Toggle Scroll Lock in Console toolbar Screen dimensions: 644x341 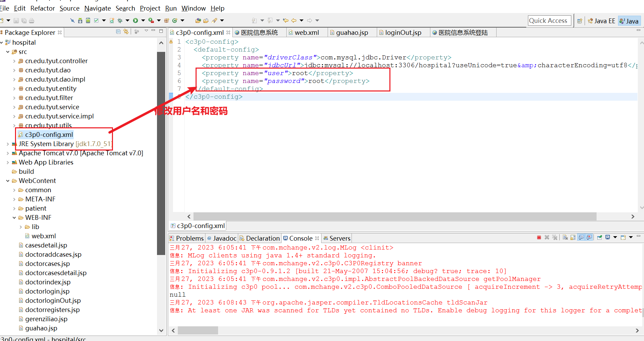573,237
